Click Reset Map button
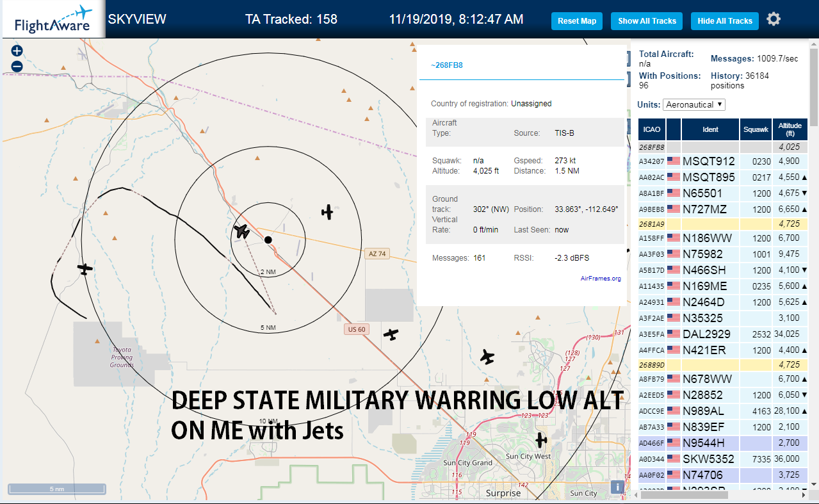 [577, 20]
